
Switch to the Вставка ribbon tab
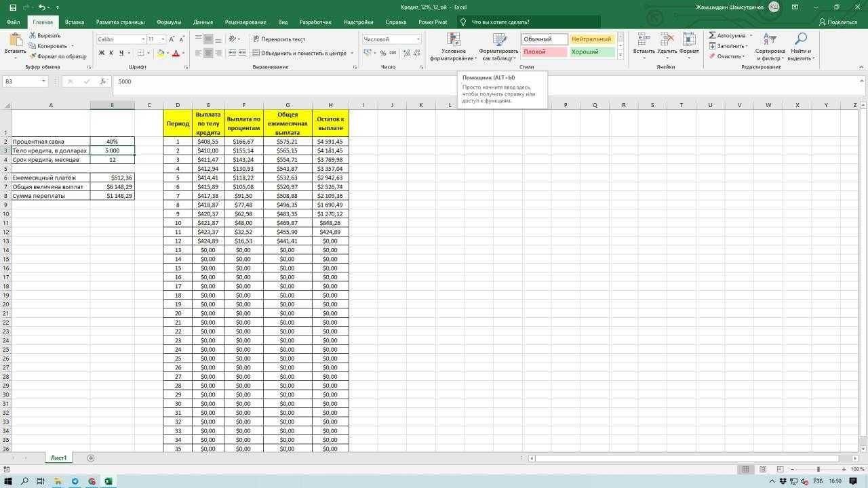tap(75, 22)
